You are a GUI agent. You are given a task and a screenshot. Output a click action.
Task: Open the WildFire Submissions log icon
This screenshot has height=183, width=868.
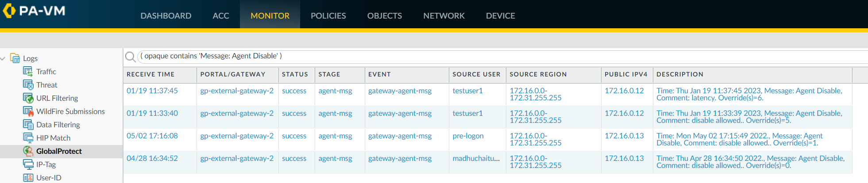pyautogui.click(x=28, y=111)
